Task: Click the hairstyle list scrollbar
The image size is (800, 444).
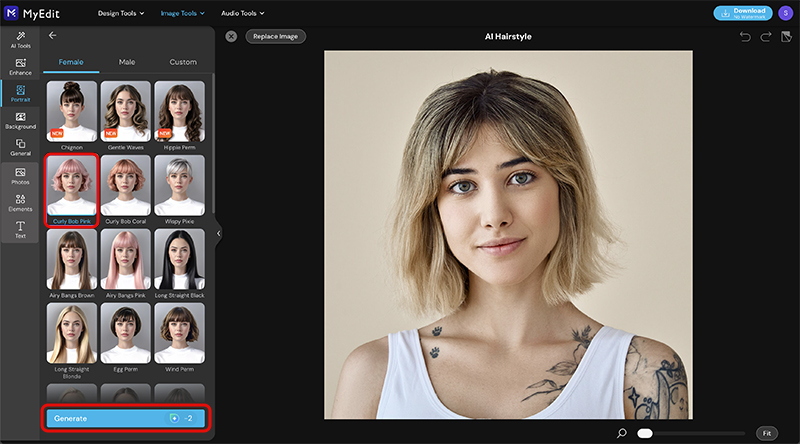Action: coord(213,143)
